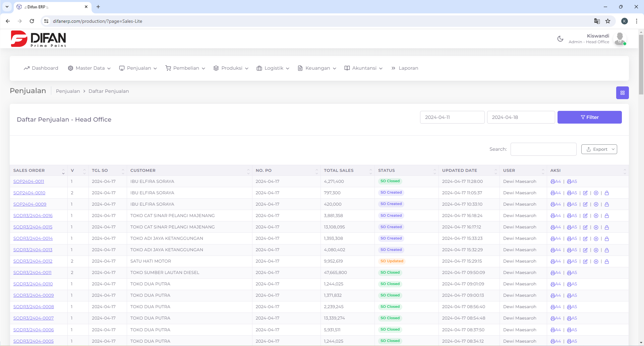Sort by the Total Sales column
This screenshot has height=346, width=644.
click(x=347, y=170)
